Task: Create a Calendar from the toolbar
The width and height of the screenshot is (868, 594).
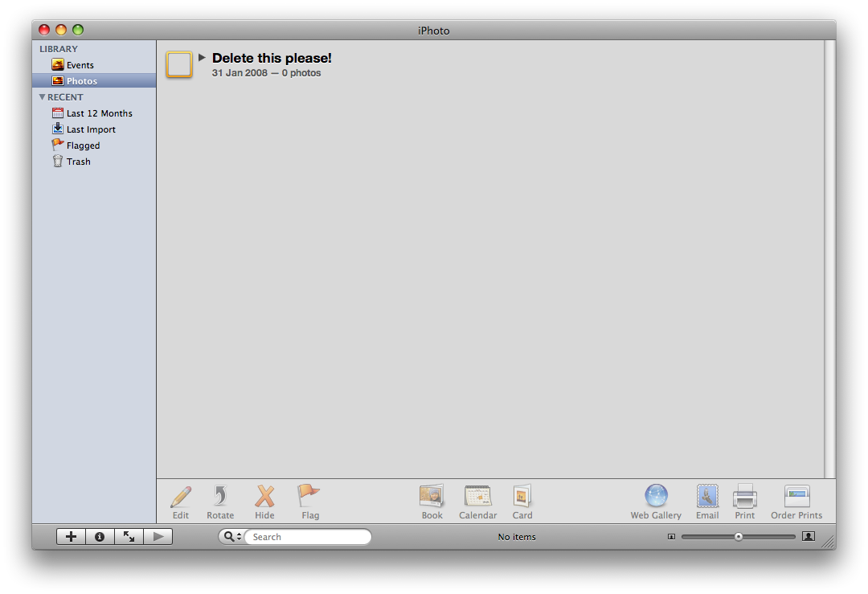Action: coord(477,502)
